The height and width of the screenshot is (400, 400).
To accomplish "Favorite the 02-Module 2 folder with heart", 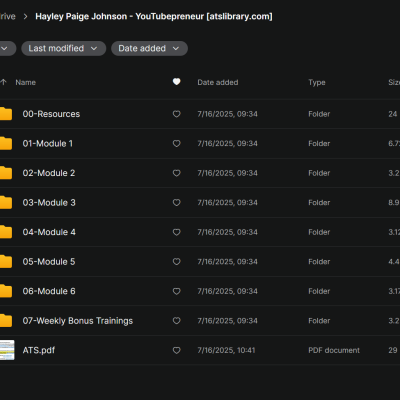I will click(177, 173).
